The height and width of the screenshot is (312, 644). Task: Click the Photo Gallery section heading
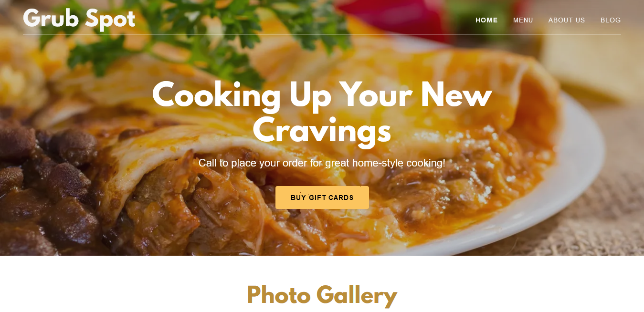point(322,295)
